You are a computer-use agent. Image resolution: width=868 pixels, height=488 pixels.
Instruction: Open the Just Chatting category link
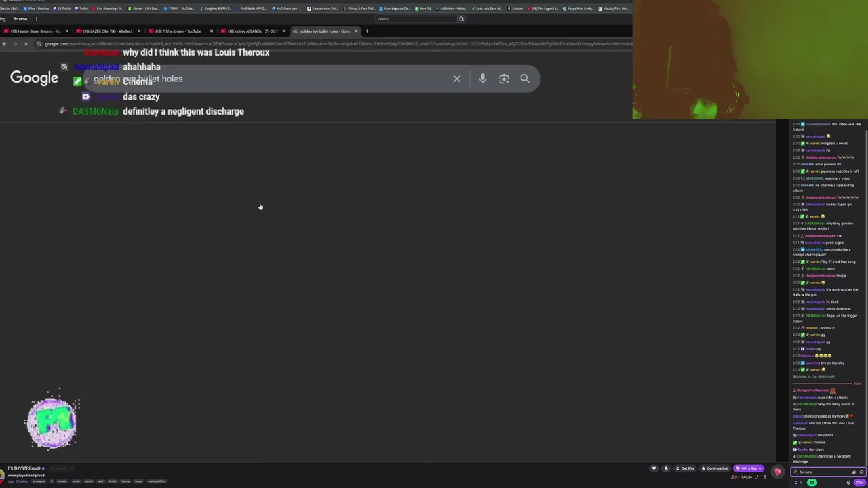18,481
